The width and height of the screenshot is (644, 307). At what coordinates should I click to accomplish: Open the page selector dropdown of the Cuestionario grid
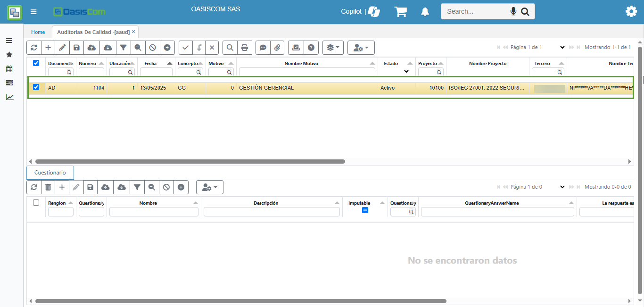tap(562, 187)
